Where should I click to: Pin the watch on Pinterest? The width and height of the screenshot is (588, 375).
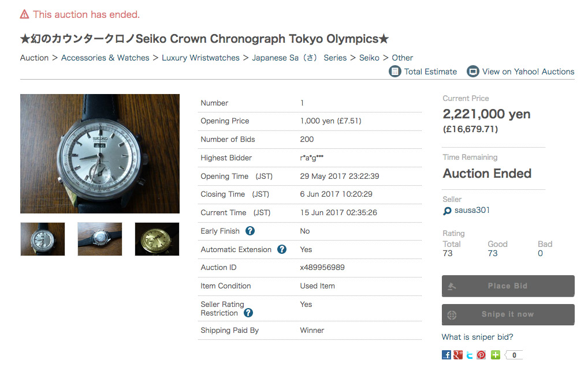pos(481,355)
